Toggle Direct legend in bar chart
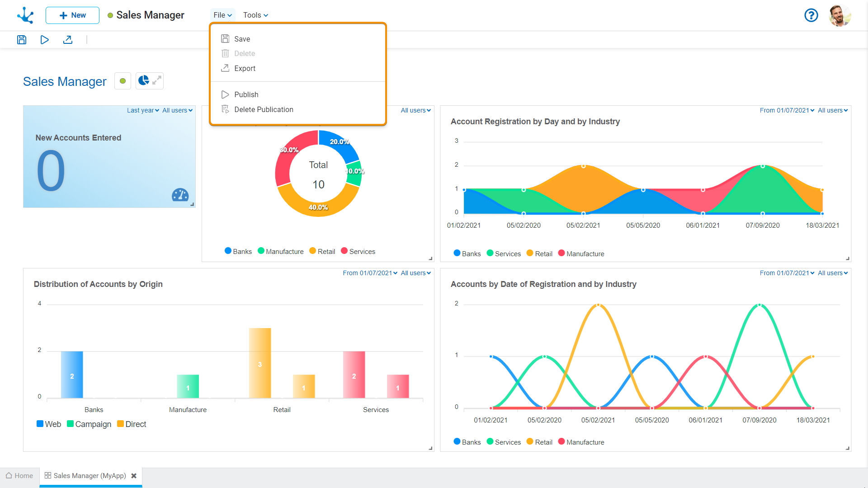868x488 pixels. (x=132, y=424)
